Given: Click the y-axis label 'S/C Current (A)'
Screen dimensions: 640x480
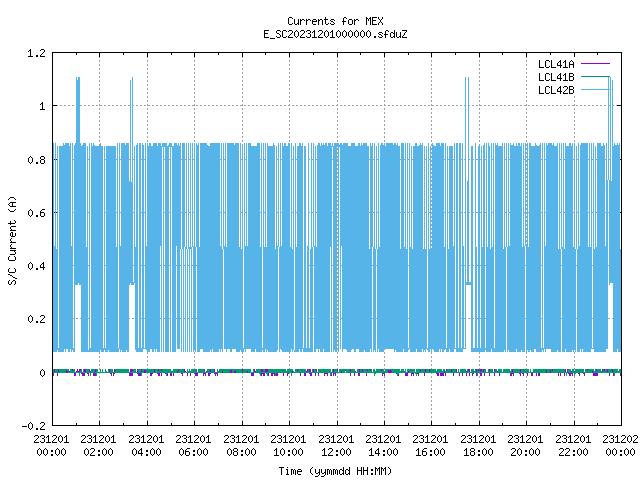Looking at the screenshot, I should point(12,241).
